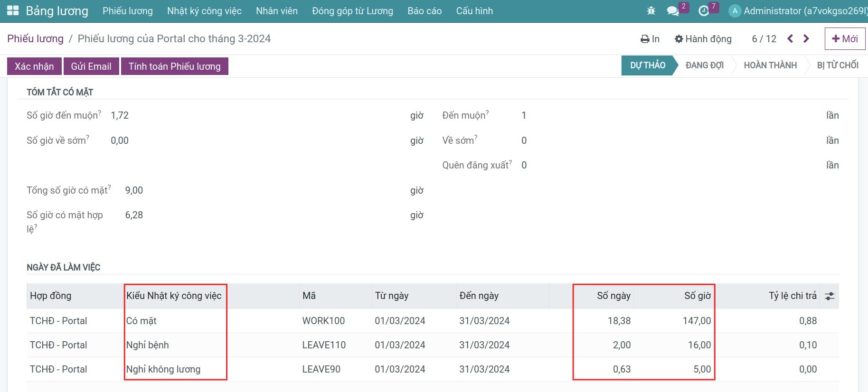Go to previous payslip record arrow

[x=790, y=38]
